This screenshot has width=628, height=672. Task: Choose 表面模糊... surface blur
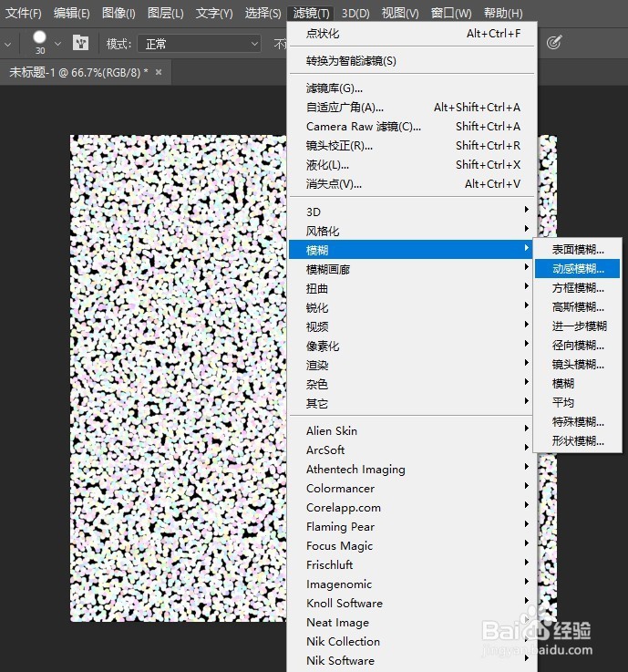(x=578, y=250)
